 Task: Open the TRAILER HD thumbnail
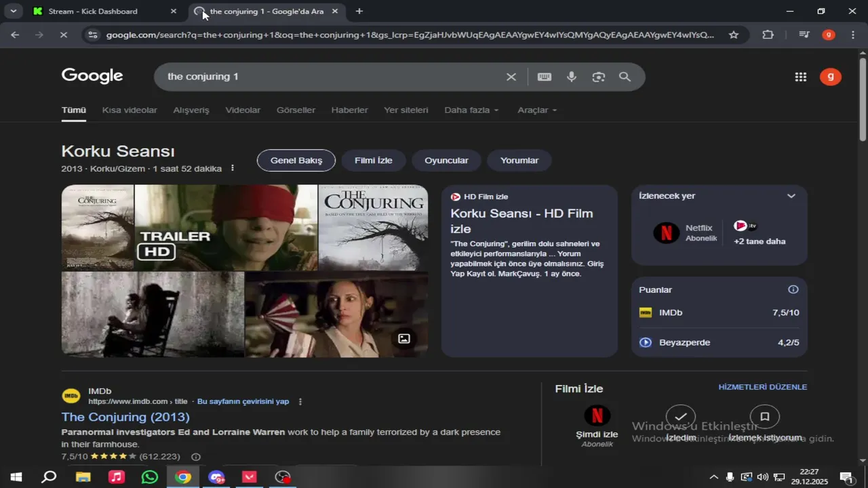[x=226, y=228]
